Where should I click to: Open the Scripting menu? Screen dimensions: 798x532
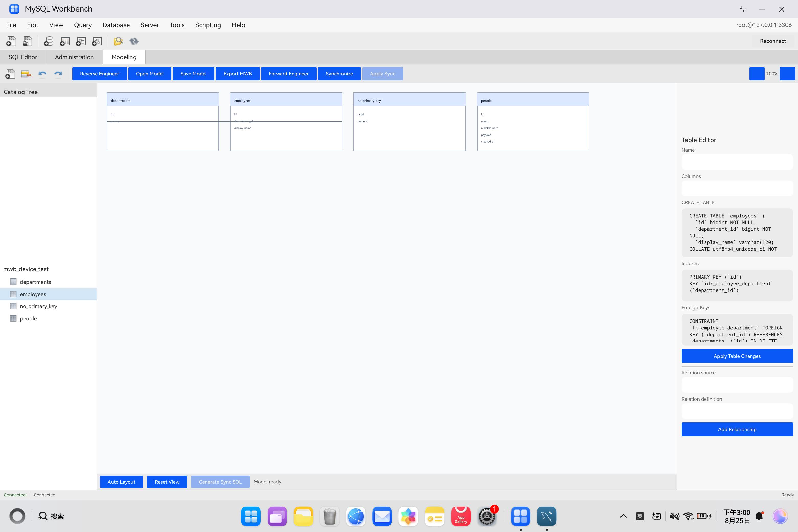tap(208, 25)
